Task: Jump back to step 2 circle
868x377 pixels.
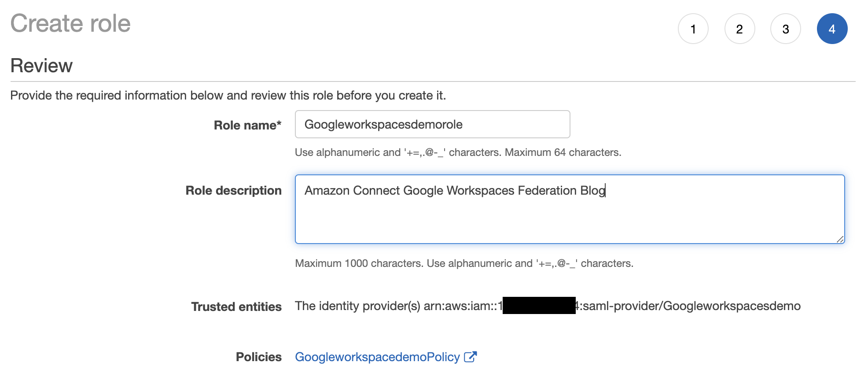Action: pos(739,29)
